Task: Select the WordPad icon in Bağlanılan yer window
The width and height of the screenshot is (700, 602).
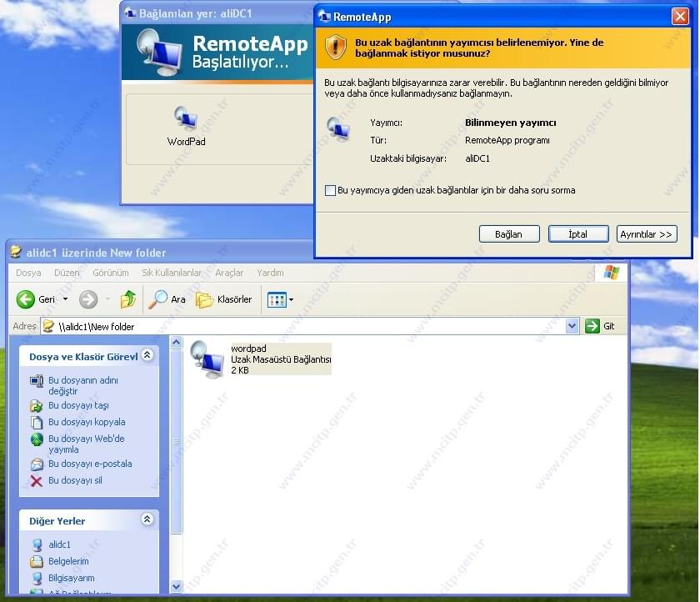Action: coord(186,127)
